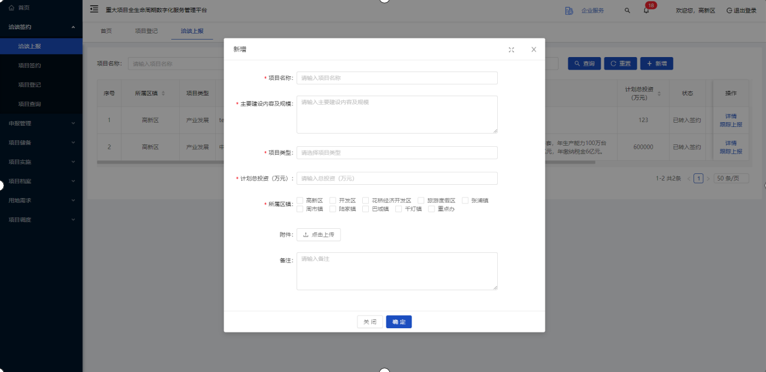Collapse the 洽谈签约 sidebar group
Image resolution: width=766 pixels, height=372 pixels.
pyautogui.click(x=41, y=27)
